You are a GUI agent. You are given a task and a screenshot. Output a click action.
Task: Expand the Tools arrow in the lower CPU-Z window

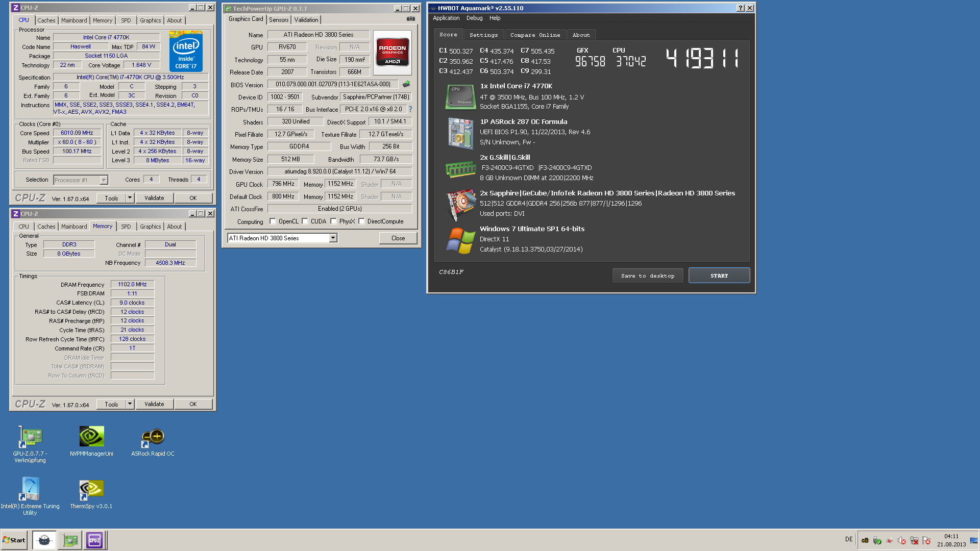coord(130,404)
